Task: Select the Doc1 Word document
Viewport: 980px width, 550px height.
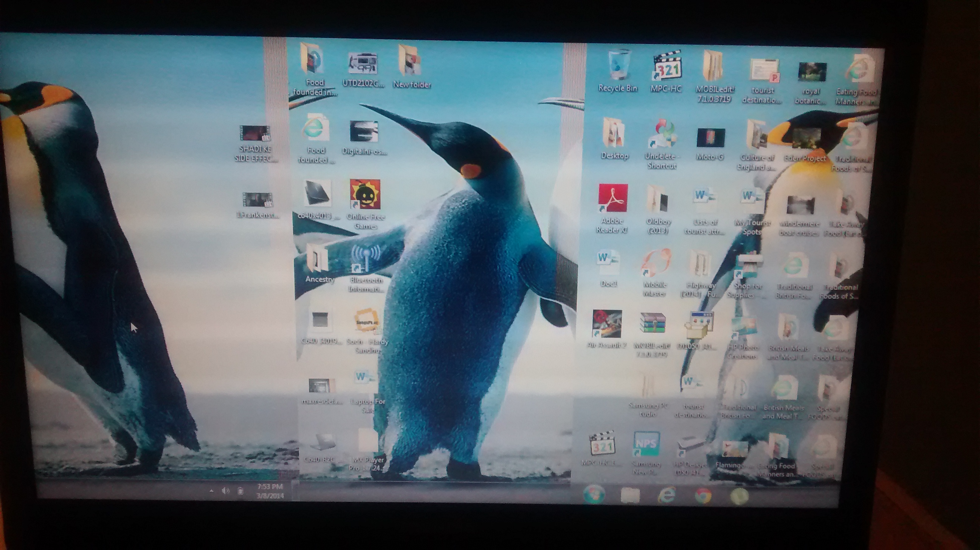Action: [608, 262]
